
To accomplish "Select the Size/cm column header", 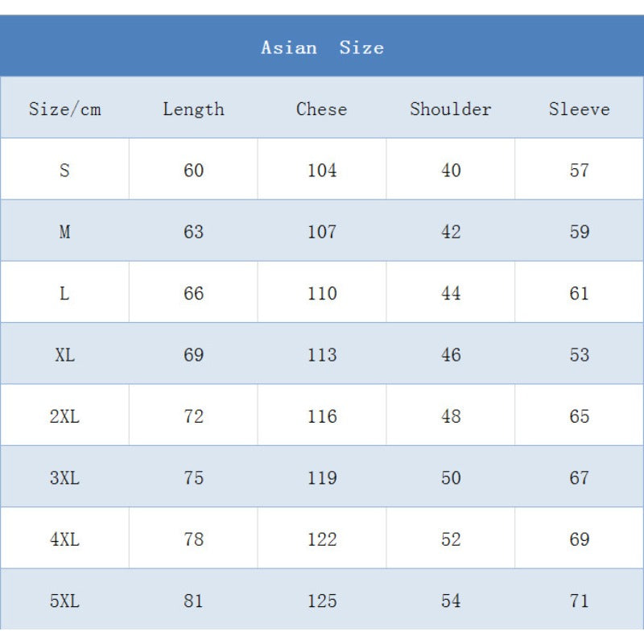I will pos(64,109).
